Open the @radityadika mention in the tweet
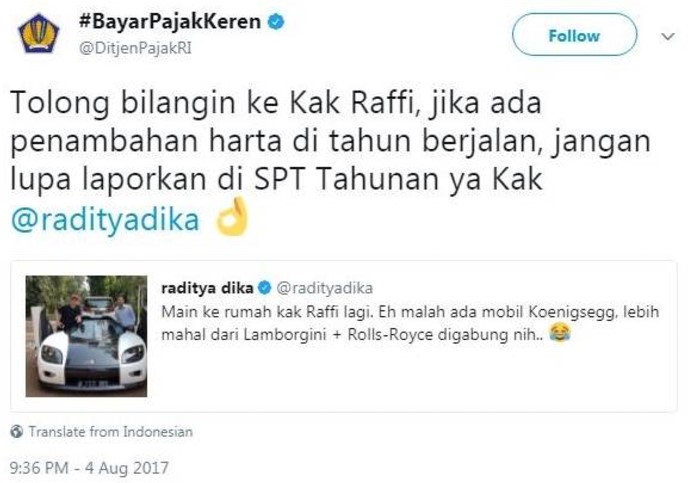The width and height of the screenshot is (696, 483). tap(105, 219)
